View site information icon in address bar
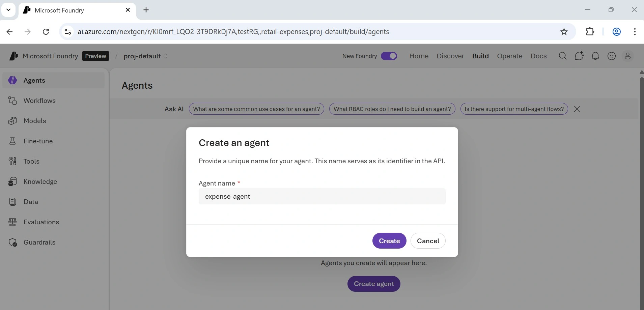This screenshot has height=310, width=644. coord(68,32)
